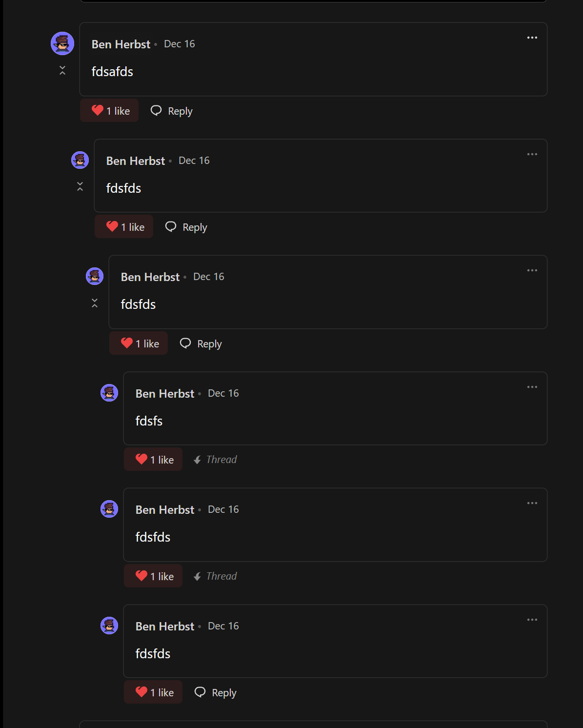583x728 pixels.
Task: Open the options menu on the second-level fdsfds comment
Action: point(532,154)
